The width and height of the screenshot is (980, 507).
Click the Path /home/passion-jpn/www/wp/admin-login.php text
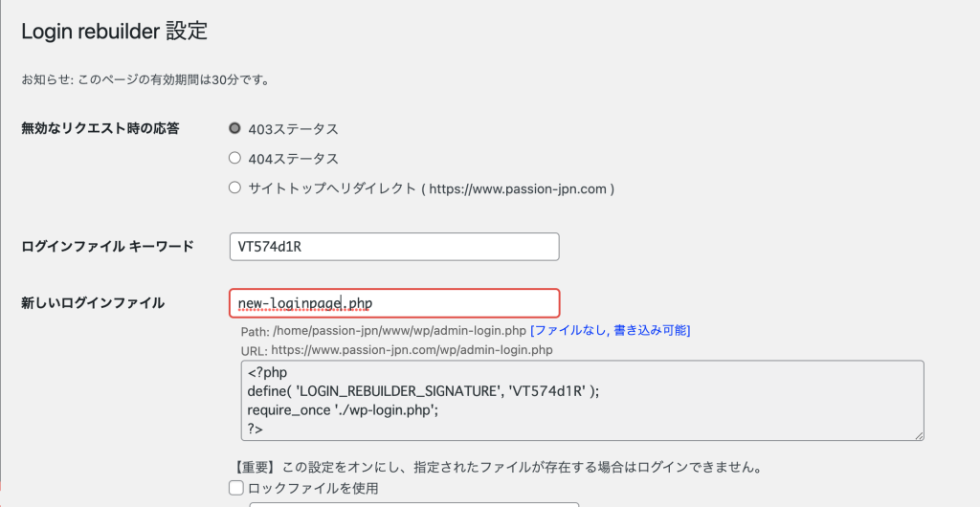383,330
